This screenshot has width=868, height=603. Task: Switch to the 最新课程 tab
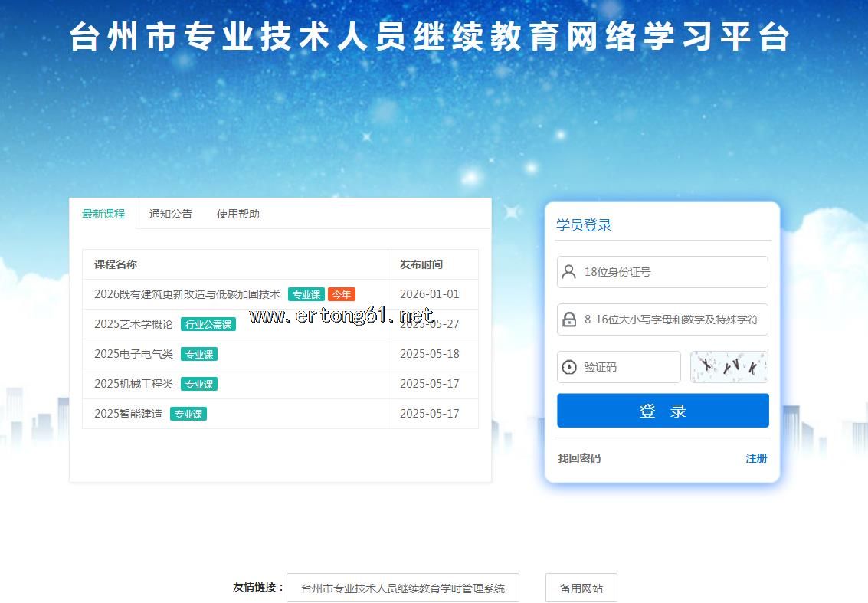pyautogui.click(x=103, y=214)
